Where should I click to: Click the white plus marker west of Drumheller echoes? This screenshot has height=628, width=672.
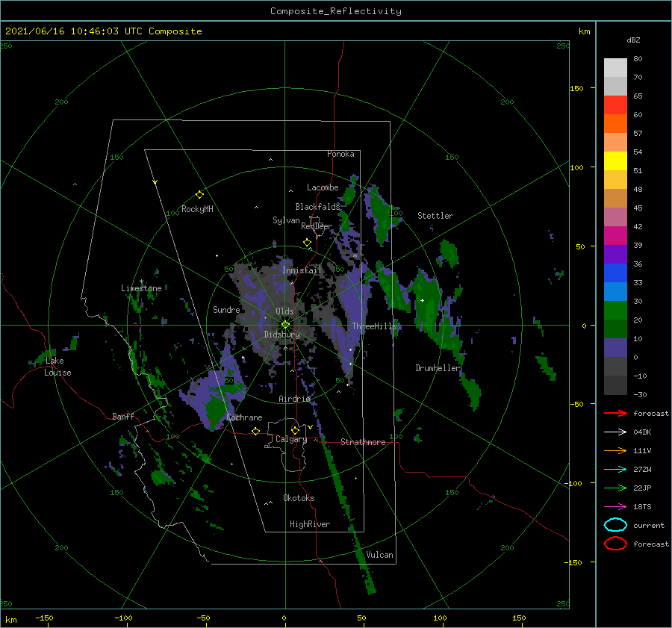(x=422, y=300)
